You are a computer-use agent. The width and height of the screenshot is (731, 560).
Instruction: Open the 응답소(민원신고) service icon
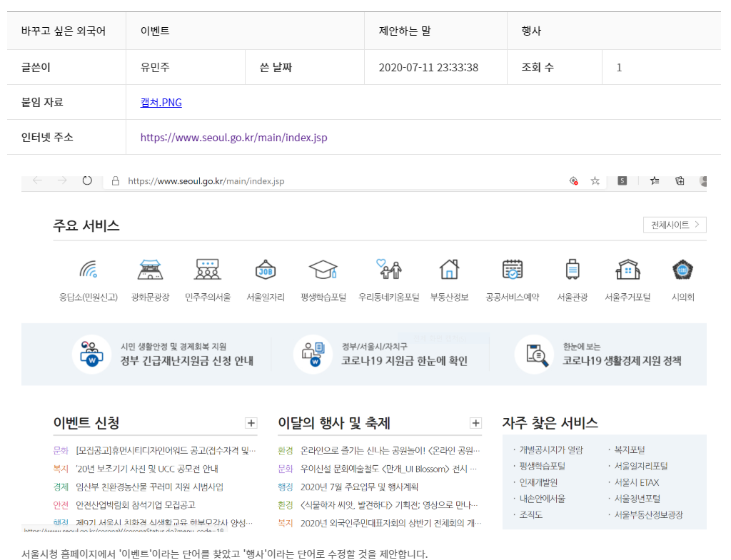[x=89, y=270]
